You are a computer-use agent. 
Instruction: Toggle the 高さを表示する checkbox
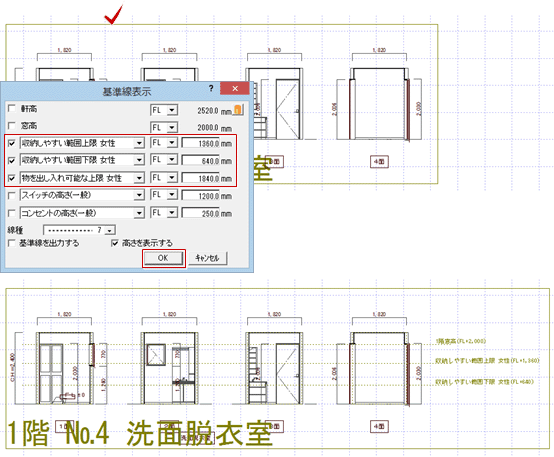click(x=114, y=243)
